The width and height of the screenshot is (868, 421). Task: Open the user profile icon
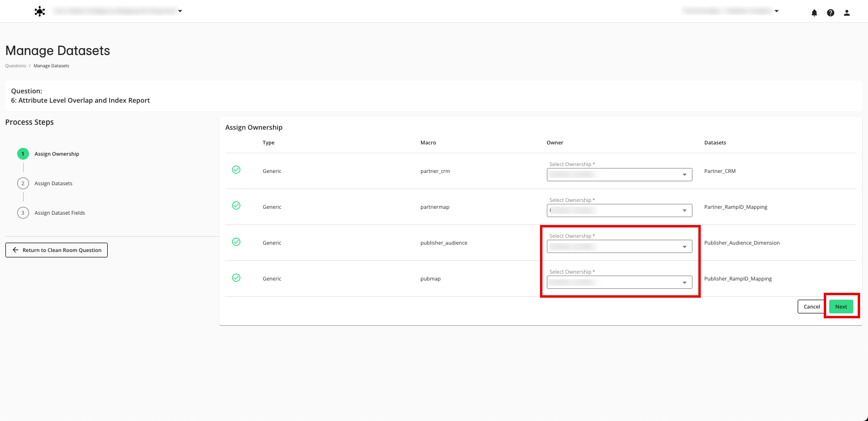847,13
